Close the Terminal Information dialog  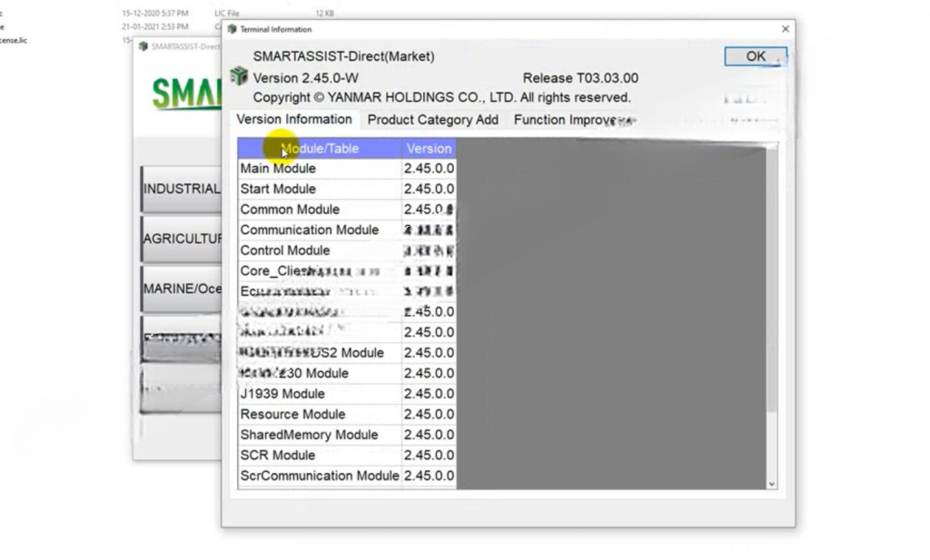tap(785, 29)
